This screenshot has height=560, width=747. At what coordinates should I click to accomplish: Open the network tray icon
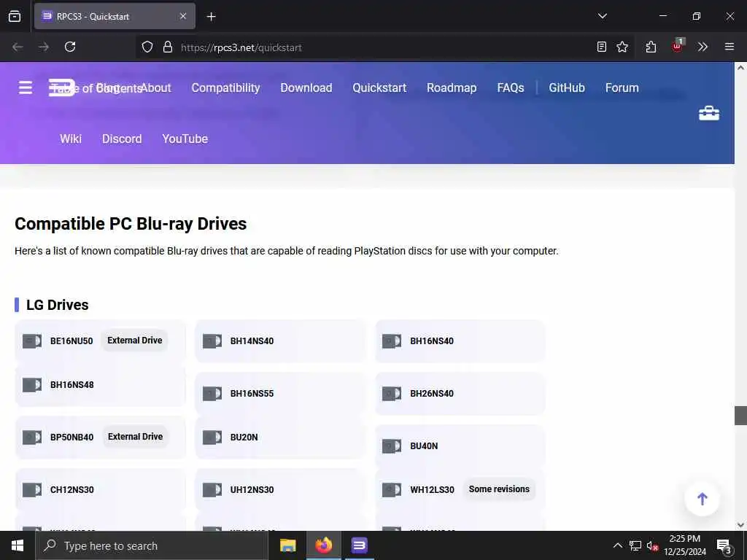click(635, 545)
